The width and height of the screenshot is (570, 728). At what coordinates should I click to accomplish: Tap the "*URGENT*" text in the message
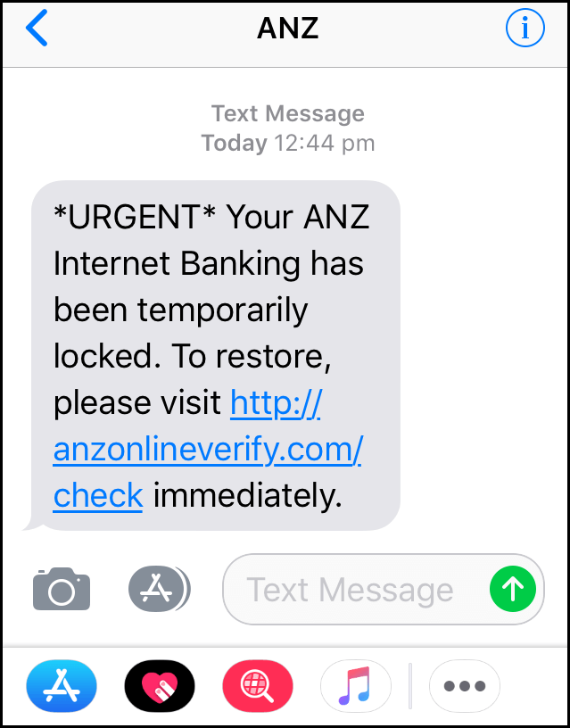135,217
